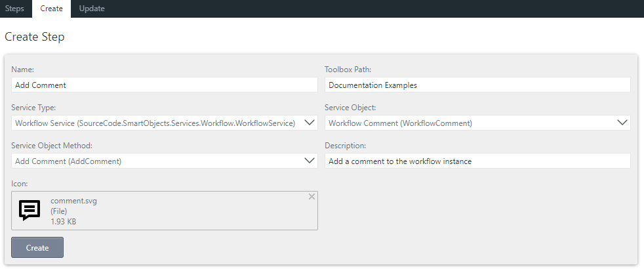Click the 1.93 KB file size text
644x269 pixels.
point(64,222)
